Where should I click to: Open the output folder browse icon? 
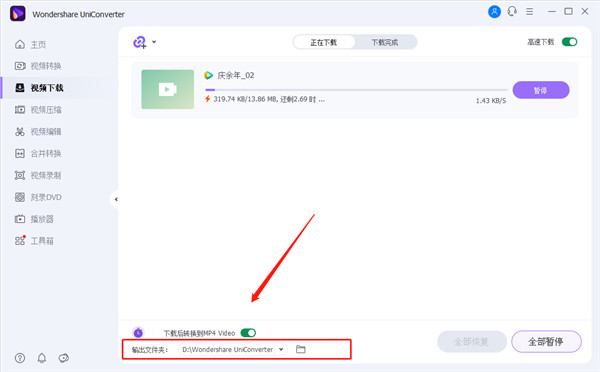tap(301, 349)
